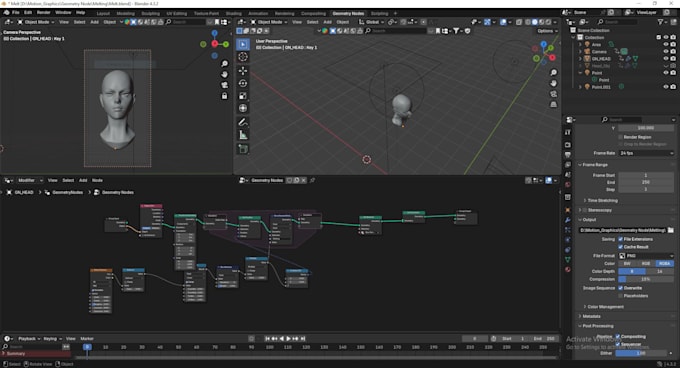Expand GN_HEAD item in outliner
This screenshot has width=680, height=368.
tap(580, 59)
